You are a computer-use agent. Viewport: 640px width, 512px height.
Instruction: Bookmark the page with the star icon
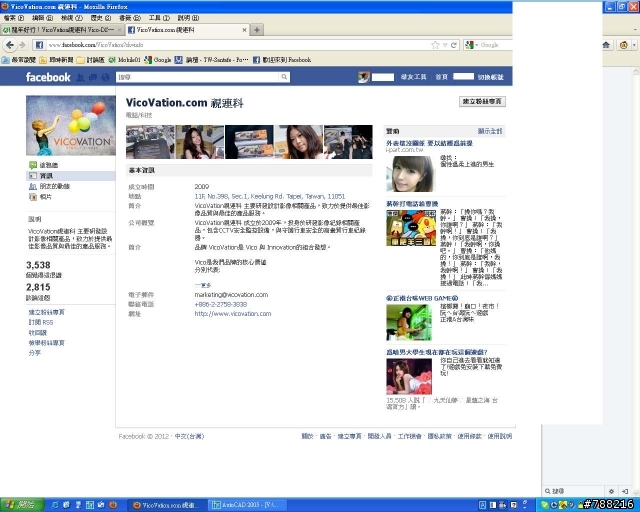point(436,45)
